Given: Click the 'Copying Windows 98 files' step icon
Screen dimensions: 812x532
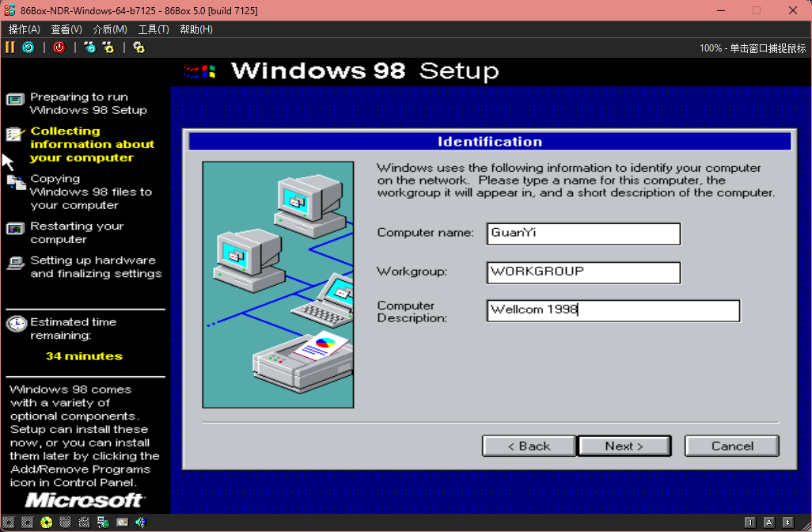Looking at the screenshot, I should tap(16, 182).
